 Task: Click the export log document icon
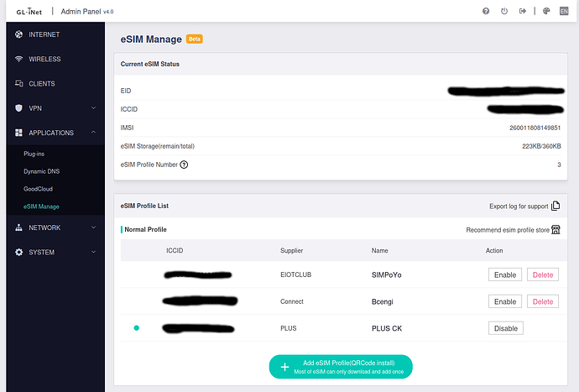556,206
